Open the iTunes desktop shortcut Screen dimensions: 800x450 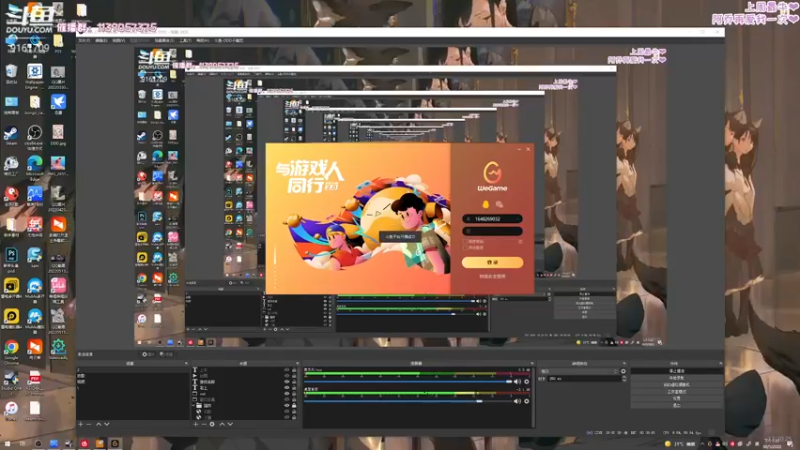(11, 411)
